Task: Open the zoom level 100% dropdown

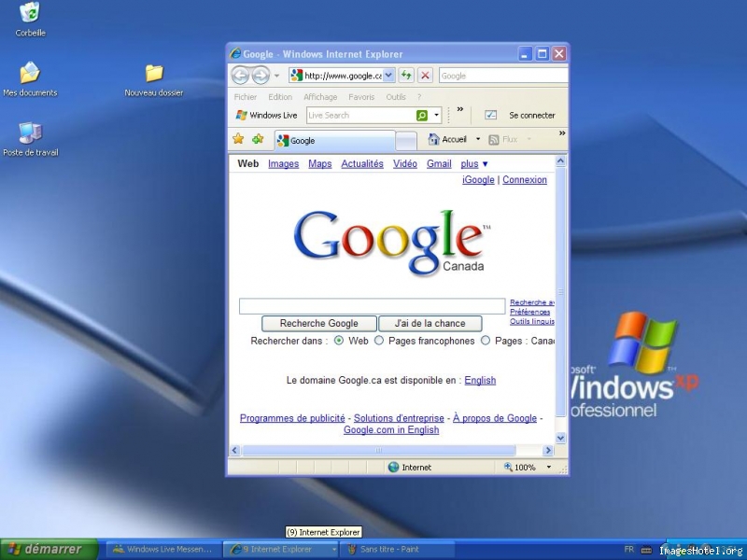Action: 549,468
